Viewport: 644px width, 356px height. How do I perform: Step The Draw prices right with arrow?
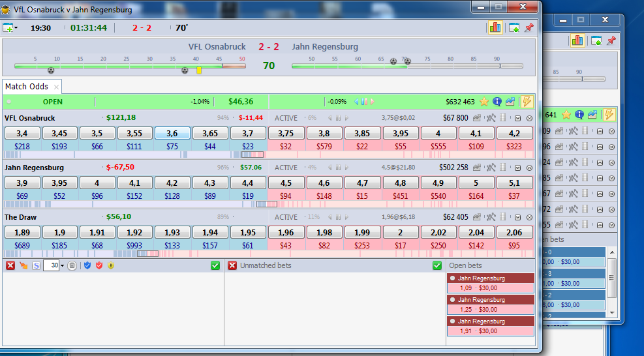(x=346, y=217)
